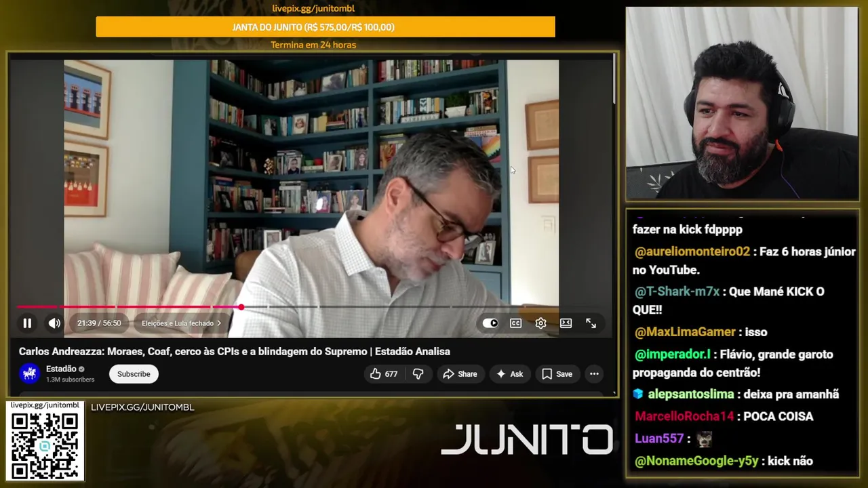Click the MarcelloRocha14 chat username
Viewport: 868px width, 488px height.
pos(684,417)
